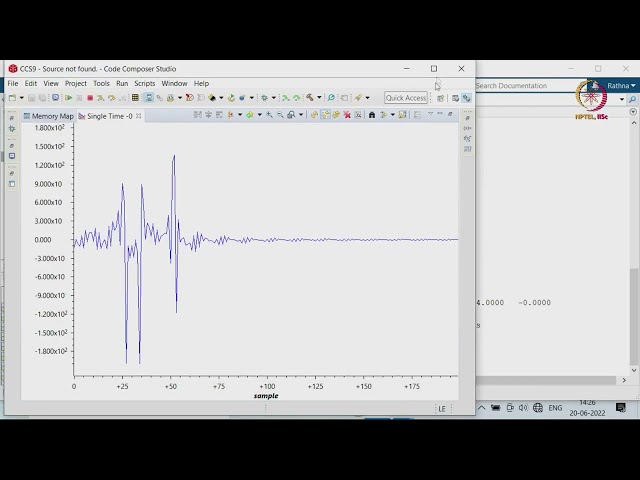Click the first refresh icon in graph toolbar
The image size is (640, 480).
(x=314, y=115)
